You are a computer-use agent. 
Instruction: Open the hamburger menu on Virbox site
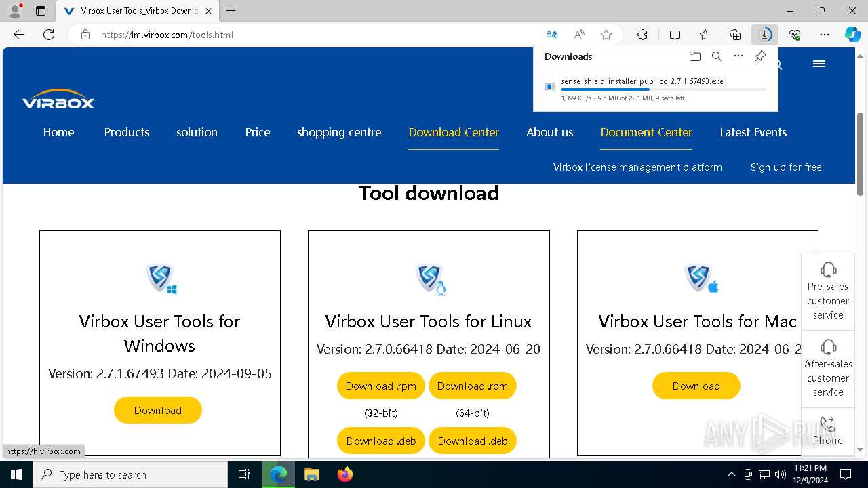click(x=818, y=64)
